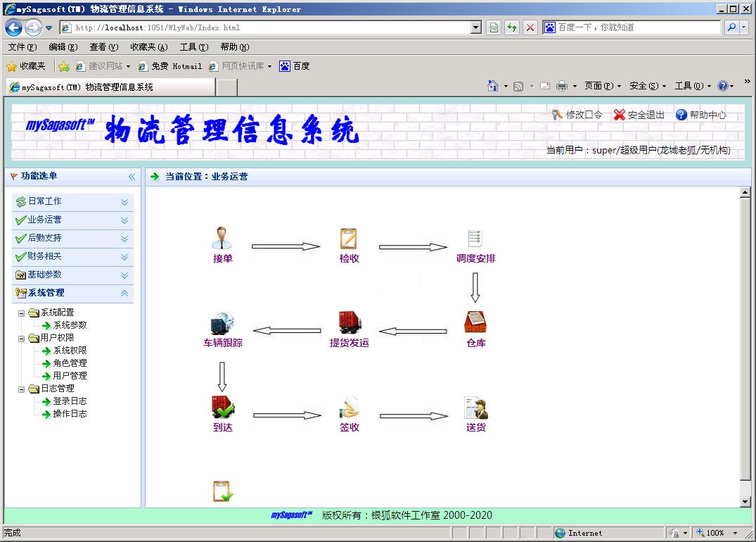
Task: Click the Home icon in the command bar
Action: [492, 86]
